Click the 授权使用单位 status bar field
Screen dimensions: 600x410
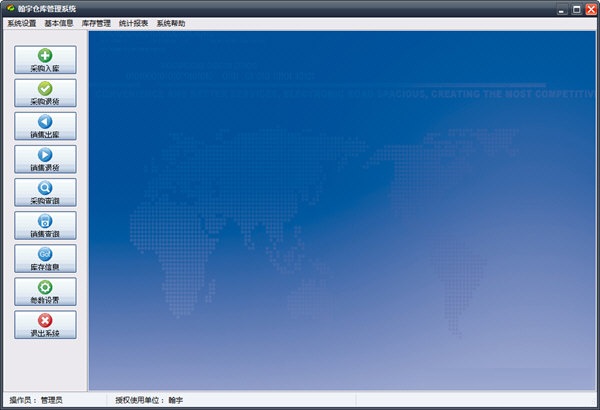pyautogui.click(x=150, y=400)
